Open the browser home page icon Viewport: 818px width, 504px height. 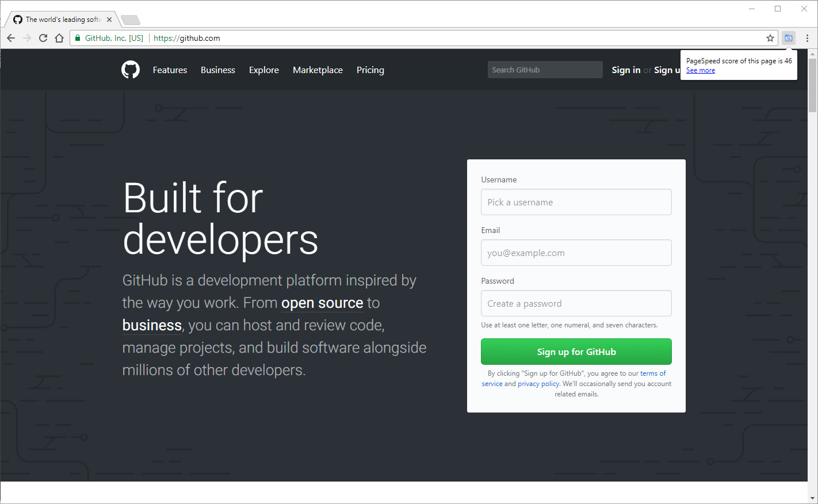point(59,38)
